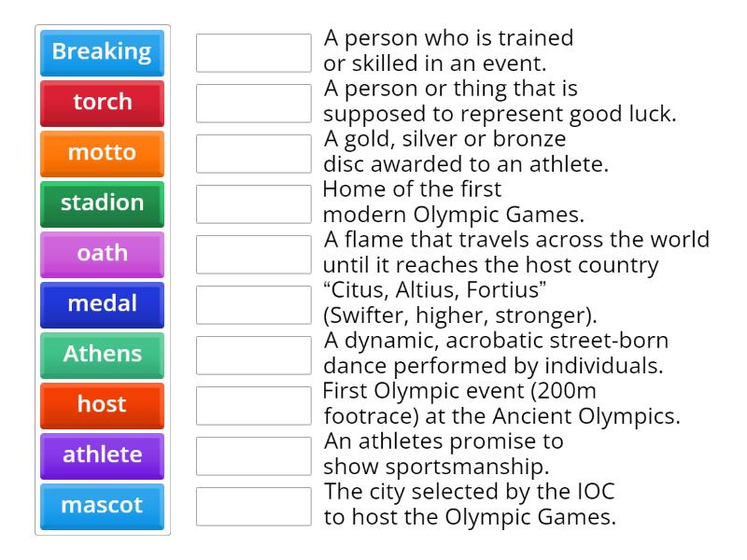Screen dimensions: 747x560
Task: Select the Athens word tile
Action: [x=102, y=355]
